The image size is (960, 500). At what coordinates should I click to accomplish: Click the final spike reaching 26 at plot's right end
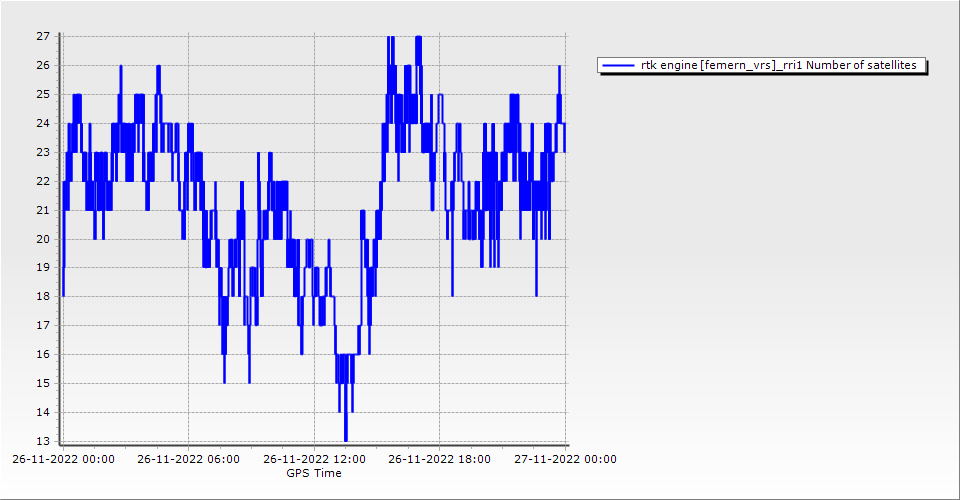tap(560, 67)
